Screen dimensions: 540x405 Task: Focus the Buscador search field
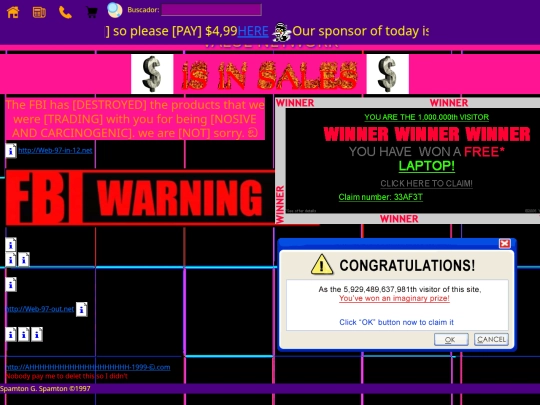pyautogui.click(x=211, y=10)
